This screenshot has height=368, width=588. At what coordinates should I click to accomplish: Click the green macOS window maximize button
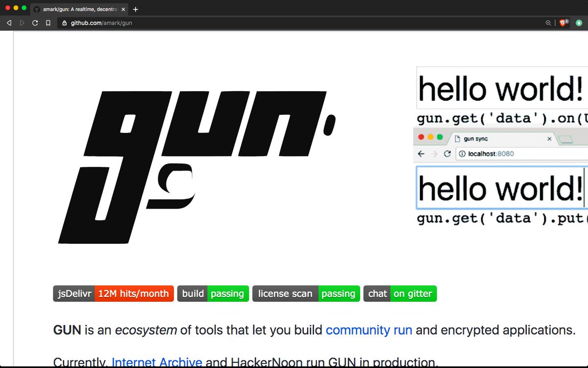point(24,8)
